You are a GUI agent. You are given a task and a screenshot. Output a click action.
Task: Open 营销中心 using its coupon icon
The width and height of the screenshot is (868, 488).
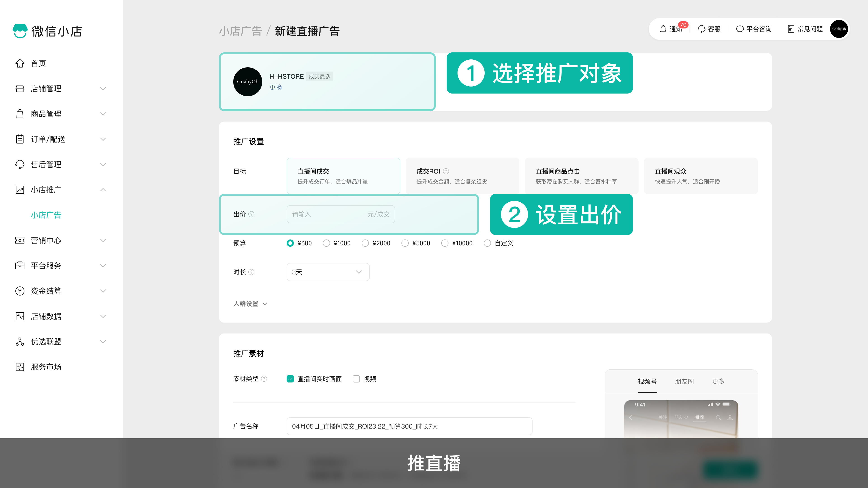click(x=19, y=240)
